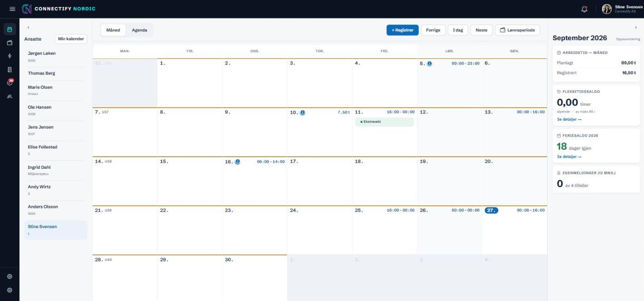
Task: Open Se detaljer under Feriesaldo 2026
Action: (x=569, y=157)
